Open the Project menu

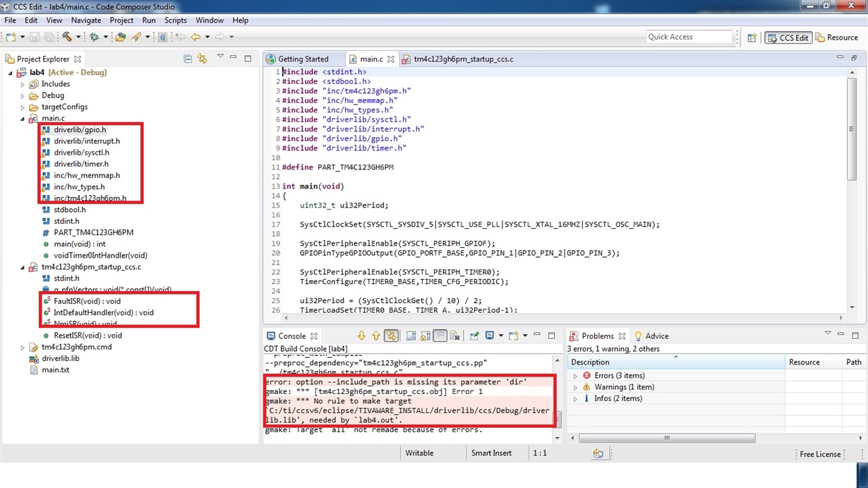(x=121, y=20)
